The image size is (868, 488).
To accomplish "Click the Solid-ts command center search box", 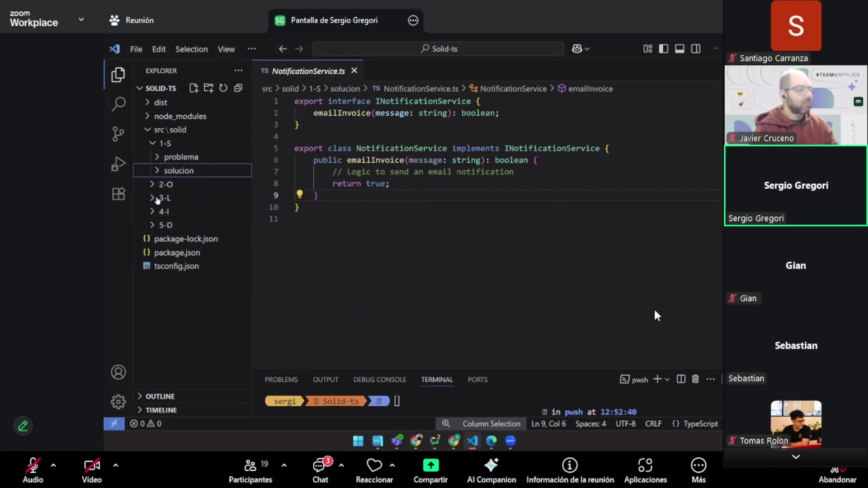I will point(438,49).
